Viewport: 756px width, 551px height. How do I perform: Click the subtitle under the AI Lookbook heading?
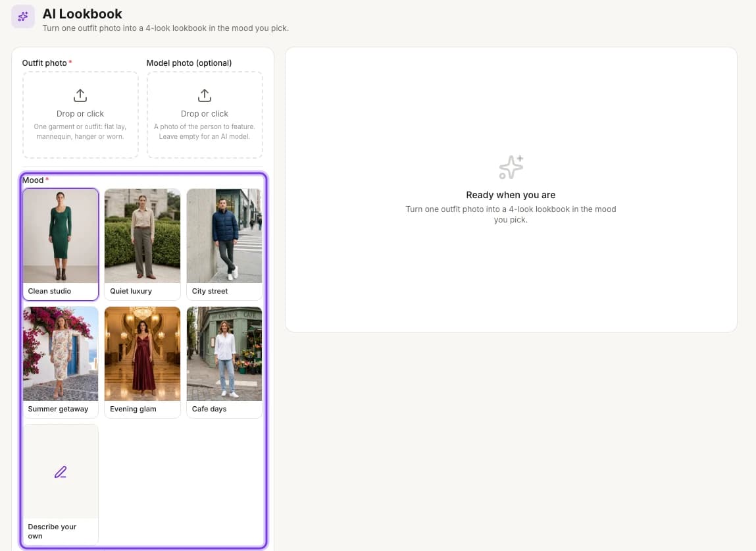coord(165,28)
